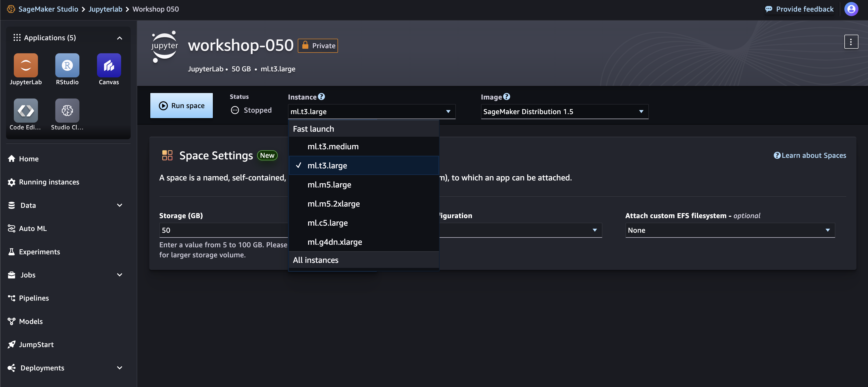The image size is (868, 387).
Task: Open the Attach custom EFS filesystem dropdown
Action: (730, 230)
